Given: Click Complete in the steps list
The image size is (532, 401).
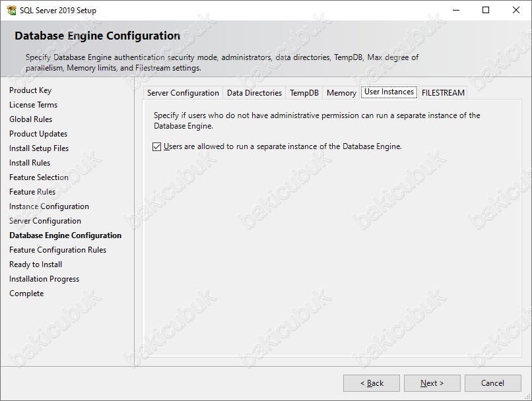Looking at the screenshot, I should (26, 293).
